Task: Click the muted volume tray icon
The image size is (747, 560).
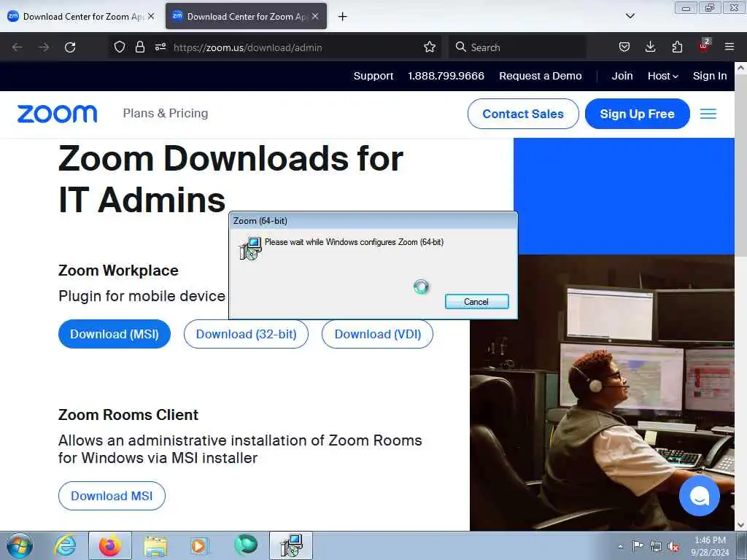Action: tap(673, 546)
